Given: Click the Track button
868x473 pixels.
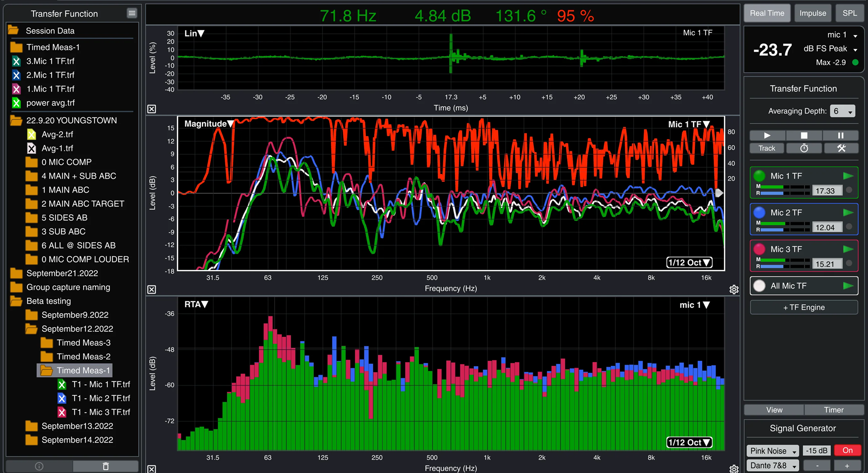Looking at the screenshot, I should tap(767, 148).
